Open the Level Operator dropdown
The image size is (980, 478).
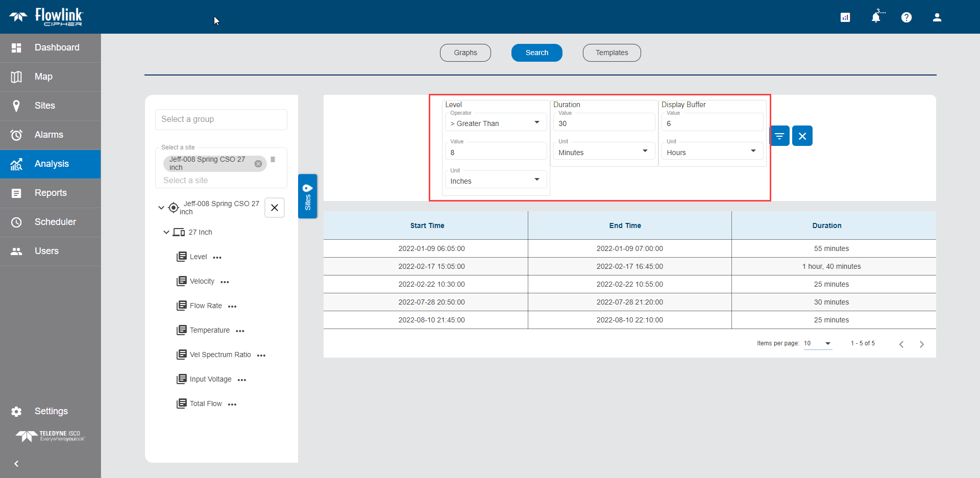pos(495,123)
